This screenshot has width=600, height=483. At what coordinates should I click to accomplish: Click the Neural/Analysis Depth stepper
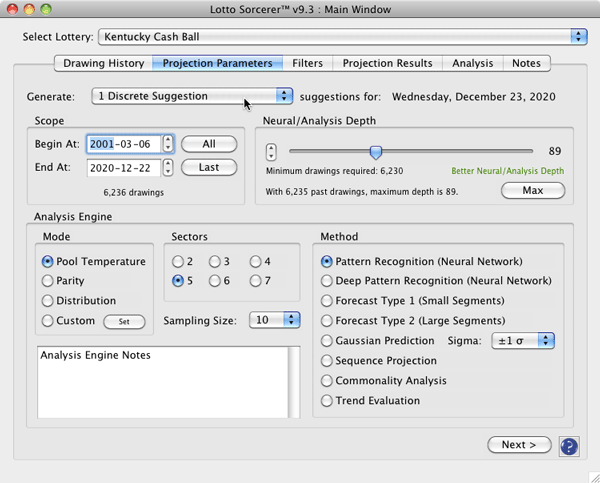271,152
